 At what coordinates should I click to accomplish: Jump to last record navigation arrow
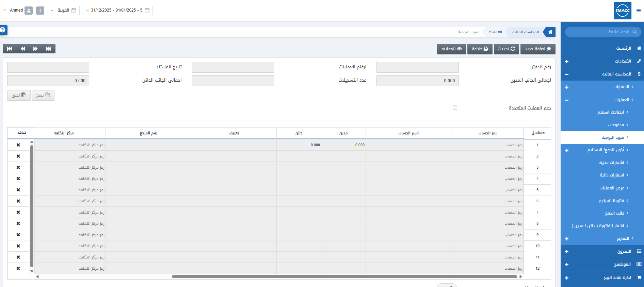(49, 49)
